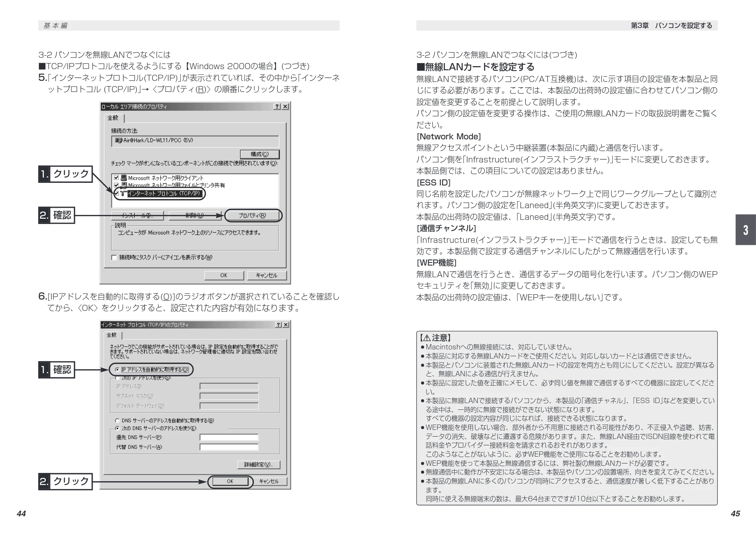756x536 pixels.
Task: Open 詳細設定(V)... button
Action: point(259,465)
